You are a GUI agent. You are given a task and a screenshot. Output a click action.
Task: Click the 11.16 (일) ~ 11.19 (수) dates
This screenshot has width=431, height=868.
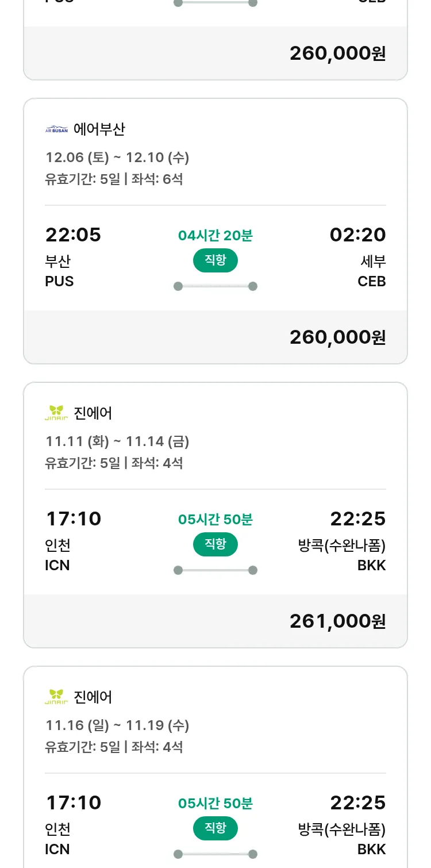coord(117,725)
